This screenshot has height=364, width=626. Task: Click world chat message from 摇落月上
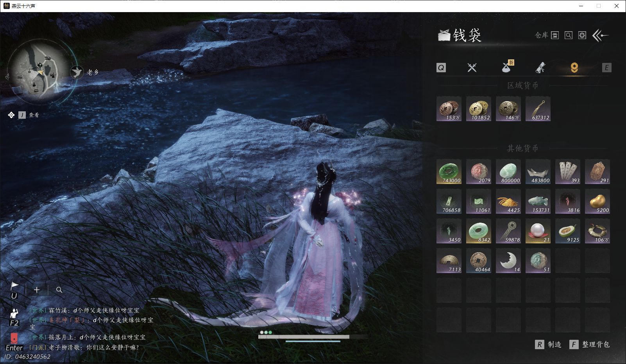[88, 337]
